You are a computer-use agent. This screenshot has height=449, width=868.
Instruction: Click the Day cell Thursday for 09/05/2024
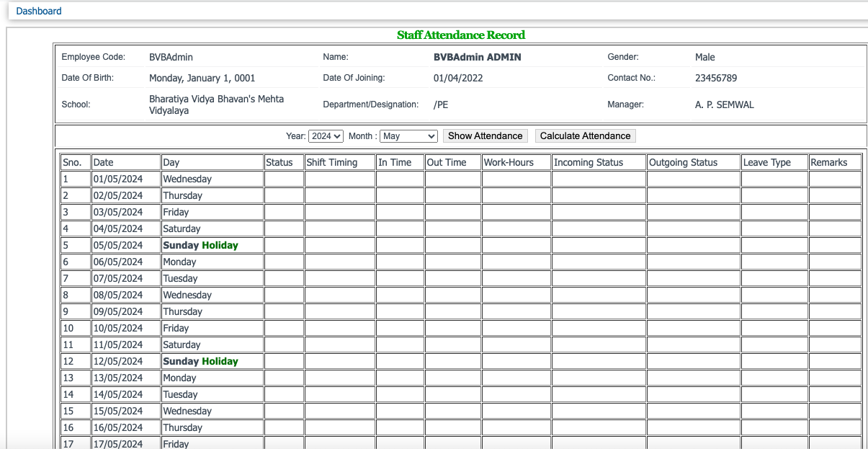click(x=212, y=311)
